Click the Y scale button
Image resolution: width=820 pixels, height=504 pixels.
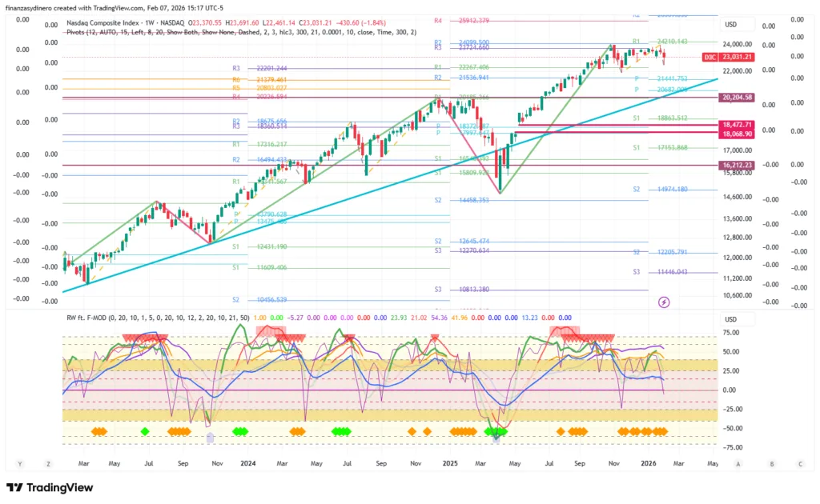coord(19,463)
